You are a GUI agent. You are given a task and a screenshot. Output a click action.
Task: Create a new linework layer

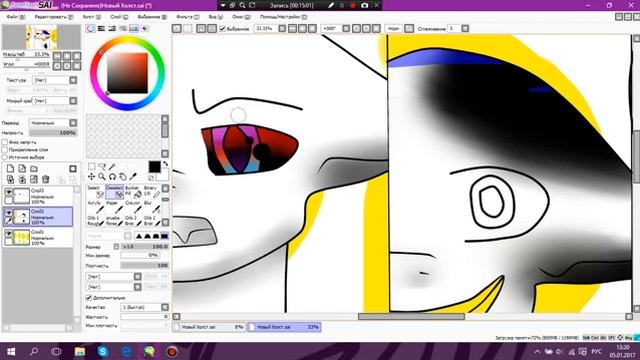(x=22, y=168)
